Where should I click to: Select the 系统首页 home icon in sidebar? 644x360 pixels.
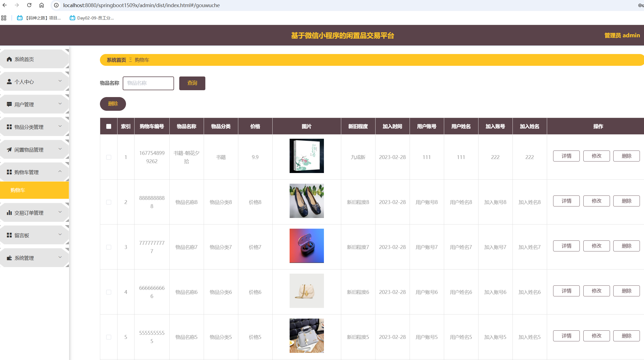coord(9,59)
